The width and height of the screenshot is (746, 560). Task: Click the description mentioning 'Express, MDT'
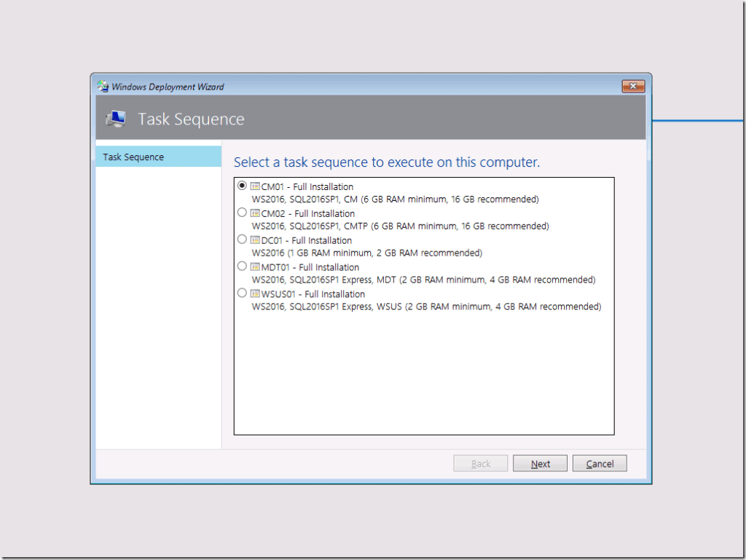point(423,280)
